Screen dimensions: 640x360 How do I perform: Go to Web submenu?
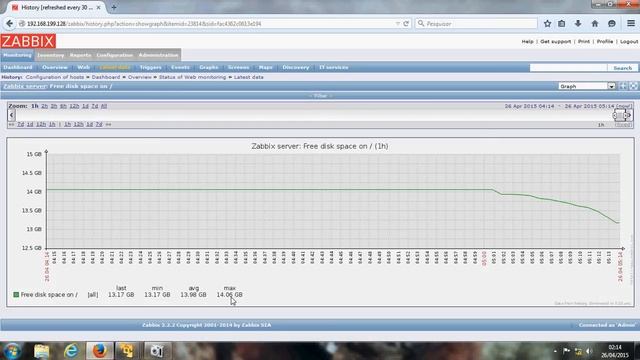point(83,67)
